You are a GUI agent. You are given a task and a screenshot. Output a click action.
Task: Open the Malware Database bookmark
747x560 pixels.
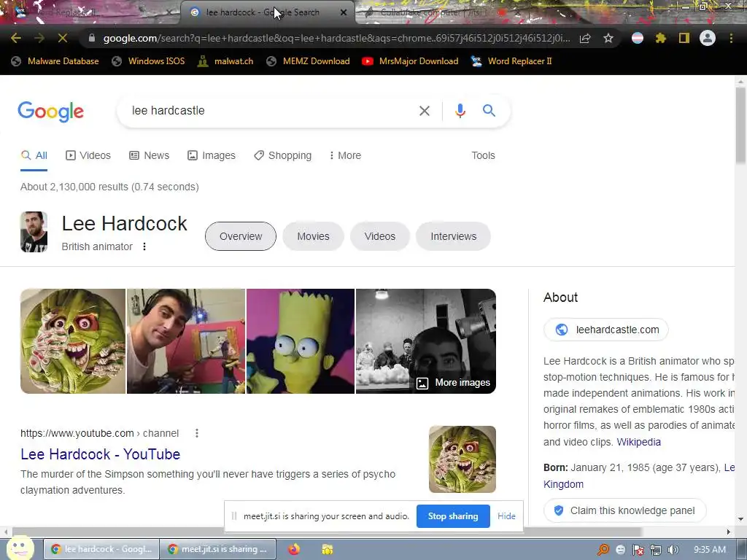coord(55,61)
